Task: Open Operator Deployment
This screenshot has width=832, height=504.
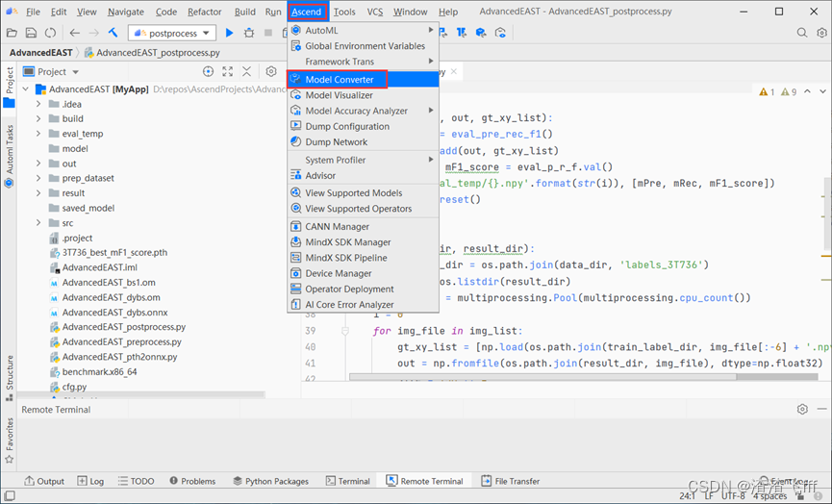Action: coord(363,290)
